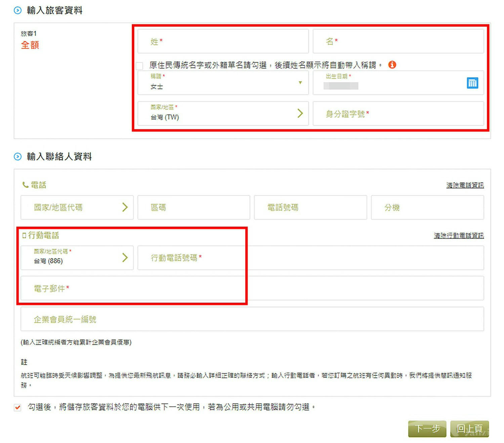Uncheck the save passenger data checkbox
This screenshot has width=504, height=443.
pos(17,407)
